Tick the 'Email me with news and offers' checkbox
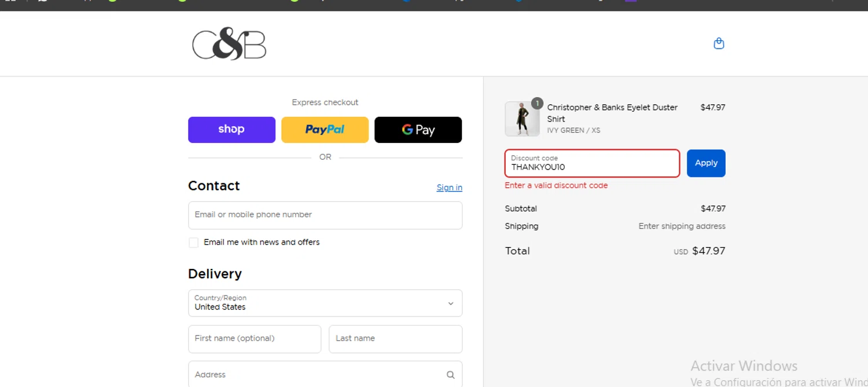This screenshot has width=868, height=387. point(193,242)
